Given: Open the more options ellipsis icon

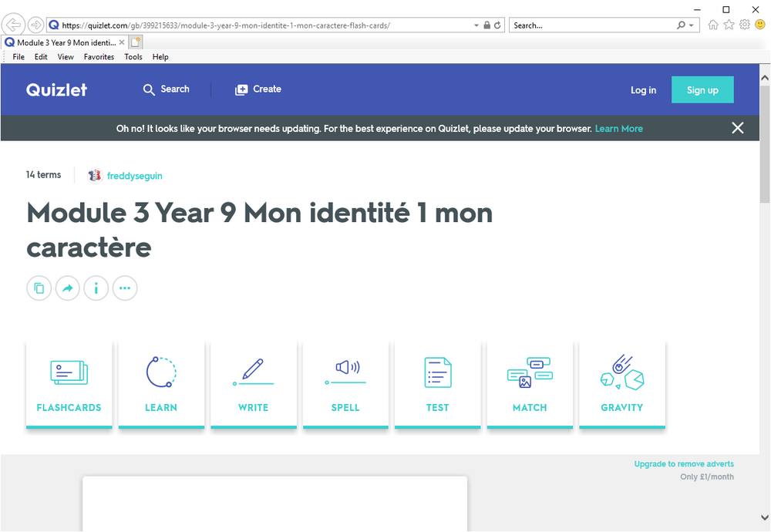Looking at the screenshot, I should 125,288.
